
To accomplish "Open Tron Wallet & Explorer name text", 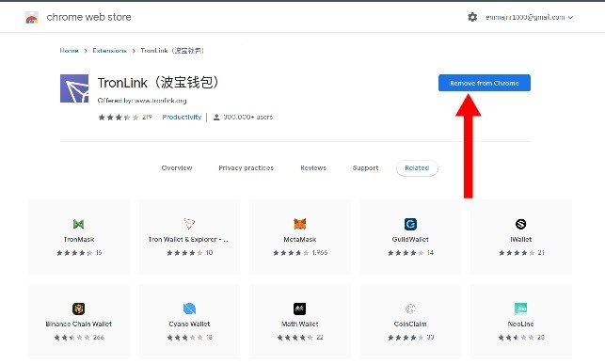I will 188,240.
